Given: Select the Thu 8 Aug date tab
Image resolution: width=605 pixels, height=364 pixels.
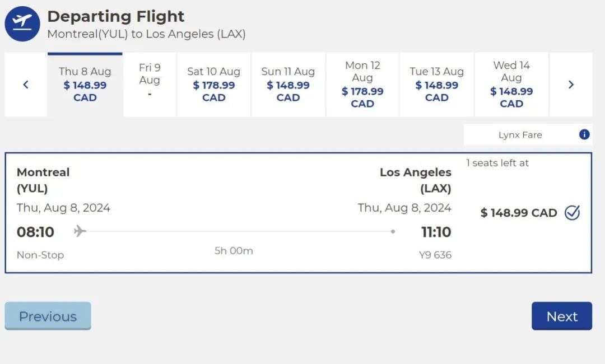Looking at the screenshot, I should [85, 85].
